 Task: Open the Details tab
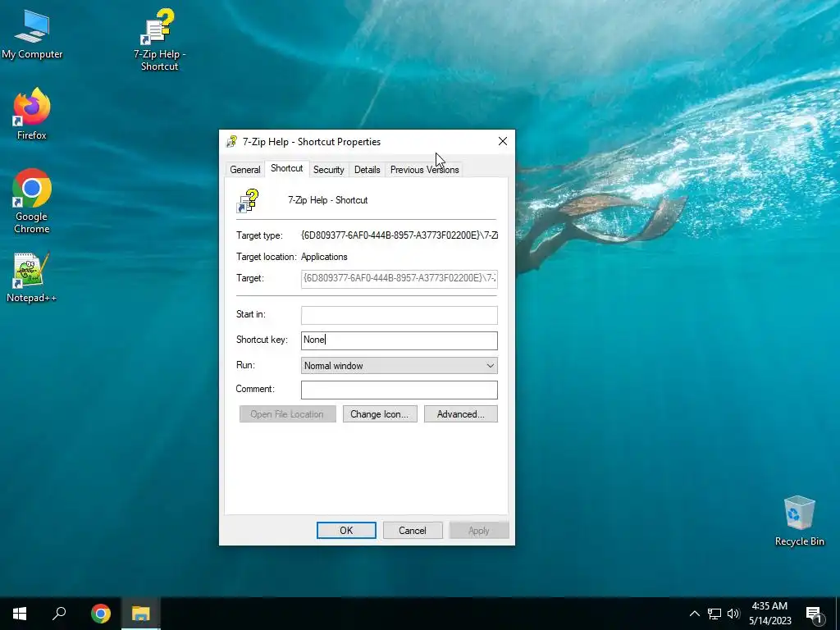click(x=367, y=169)
